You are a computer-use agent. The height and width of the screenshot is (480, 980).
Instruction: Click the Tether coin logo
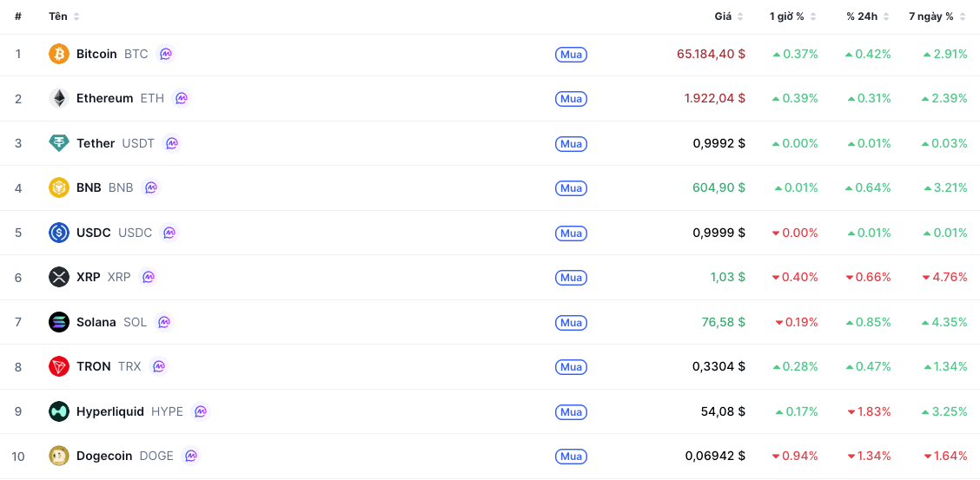point(59,143)
